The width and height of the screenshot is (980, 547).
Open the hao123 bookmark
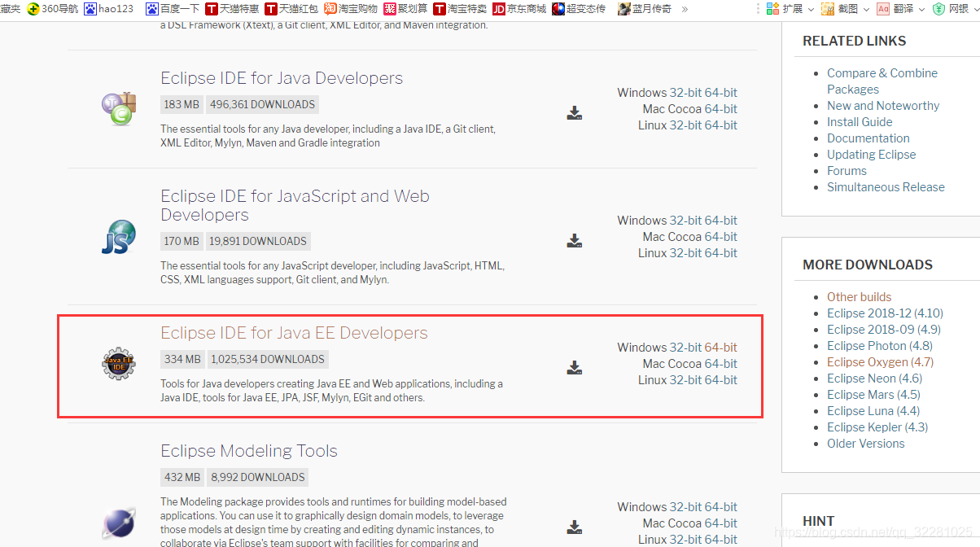coord(109,9)
